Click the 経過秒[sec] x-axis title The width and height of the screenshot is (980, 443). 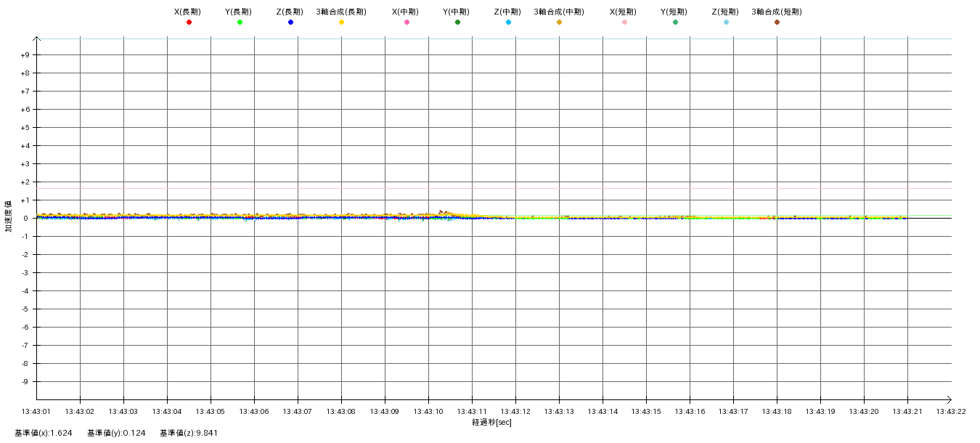[491, 422]
